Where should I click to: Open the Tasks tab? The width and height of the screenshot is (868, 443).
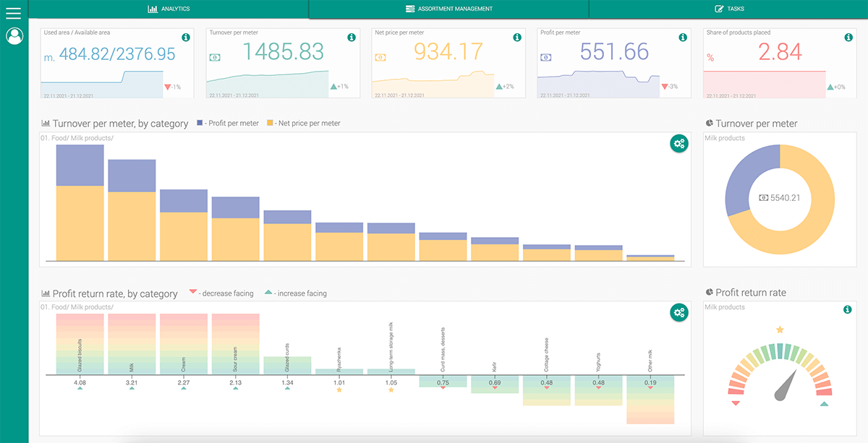pos(729,8)
